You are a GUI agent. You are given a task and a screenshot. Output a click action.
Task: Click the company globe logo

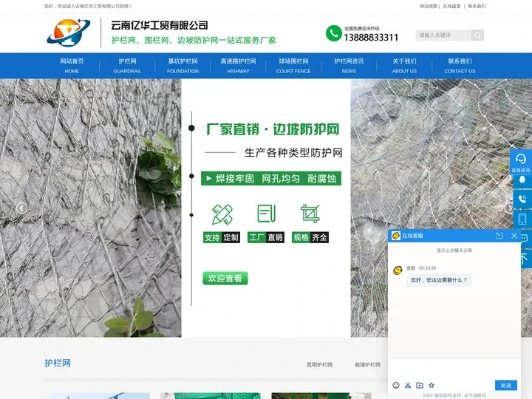pos(69,33)
